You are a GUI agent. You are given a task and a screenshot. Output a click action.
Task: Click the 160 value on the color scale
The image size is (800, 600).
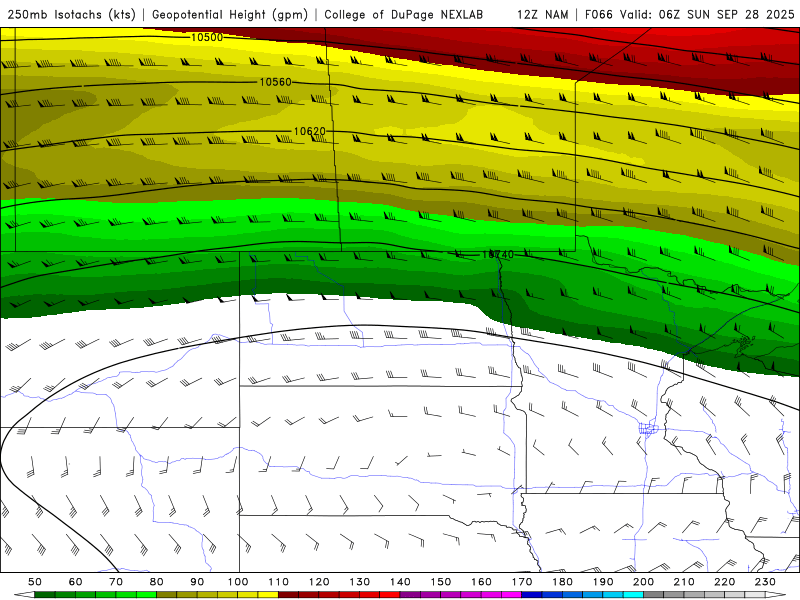click(x=481, y=582)
